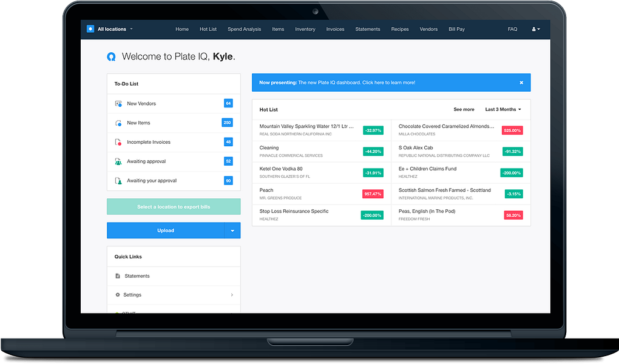Click Incomplete Invoices badge 48
619x364 pixels.
(x=228, y=142)
